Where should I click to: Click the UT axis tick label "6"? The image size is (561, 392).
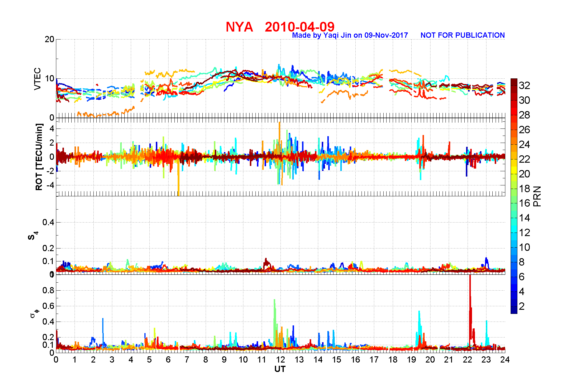tap(168, 360)
